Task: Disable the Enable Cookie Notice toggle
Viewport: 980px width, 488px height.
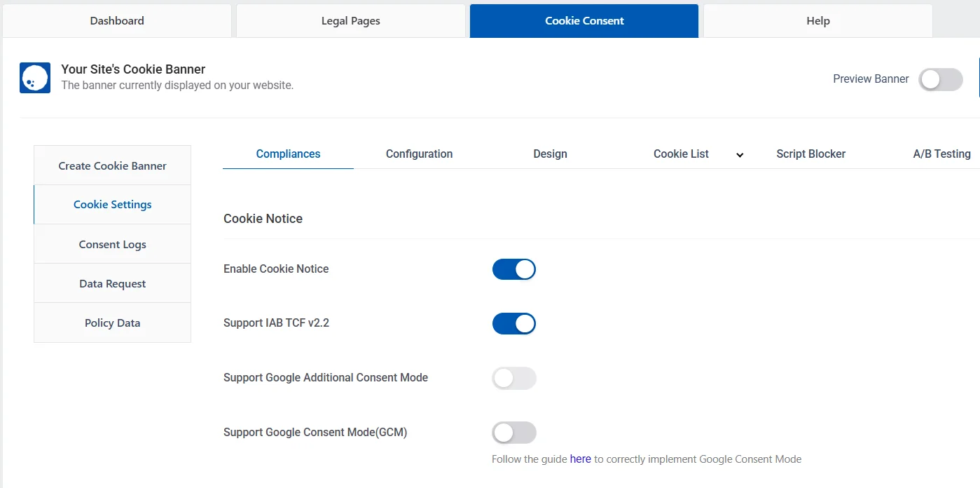Action: coord(513,269)
